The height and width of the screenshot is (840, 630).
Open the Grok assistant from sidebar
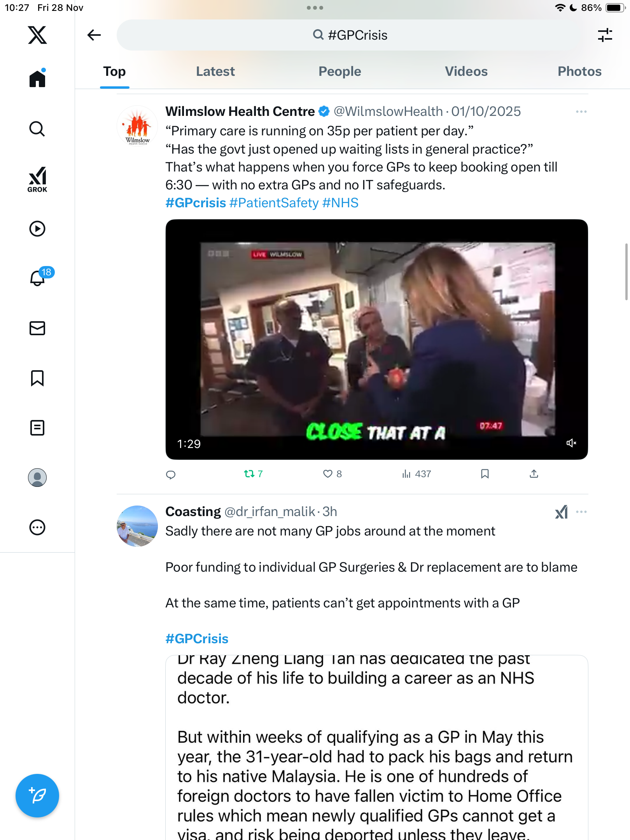pyautogui.click(x=37, y=179)
